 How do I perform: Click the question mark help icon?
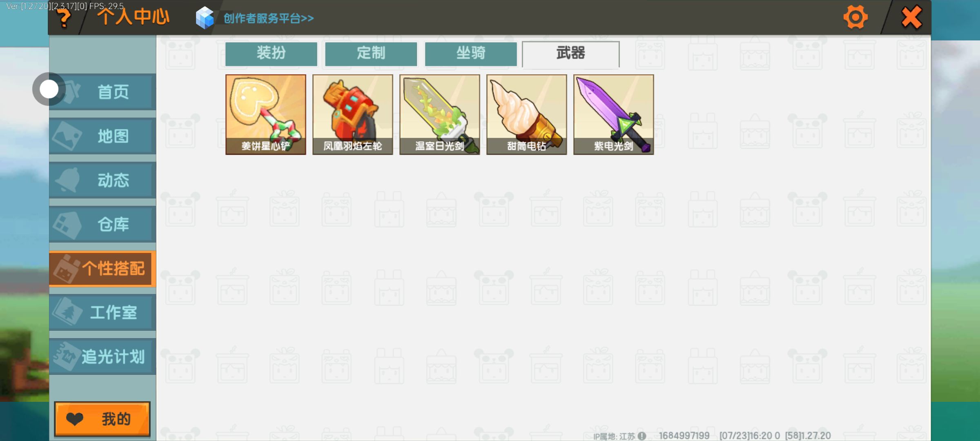coord(64,18)
